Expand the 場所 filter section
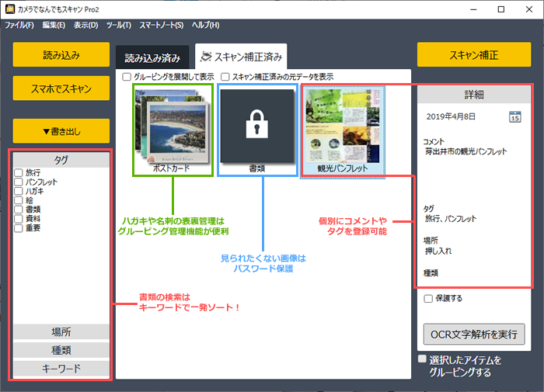 pos(60,332)
